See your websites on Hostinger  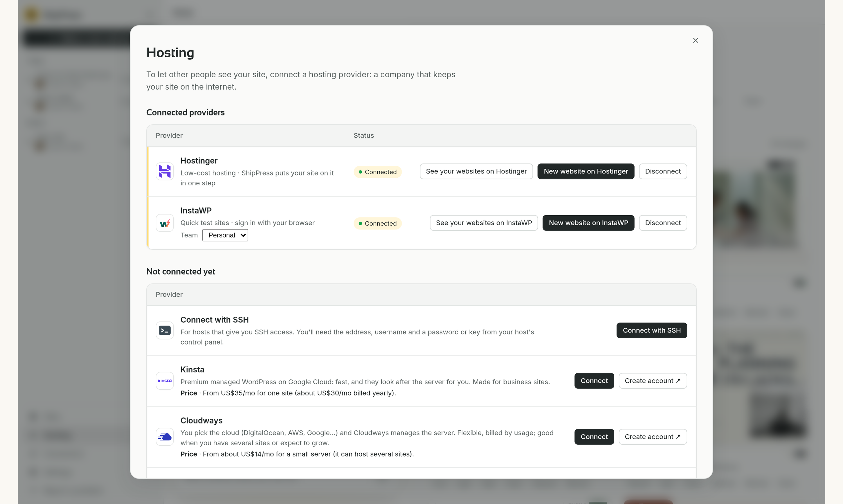pyautogui.click(x=476, y=171)
